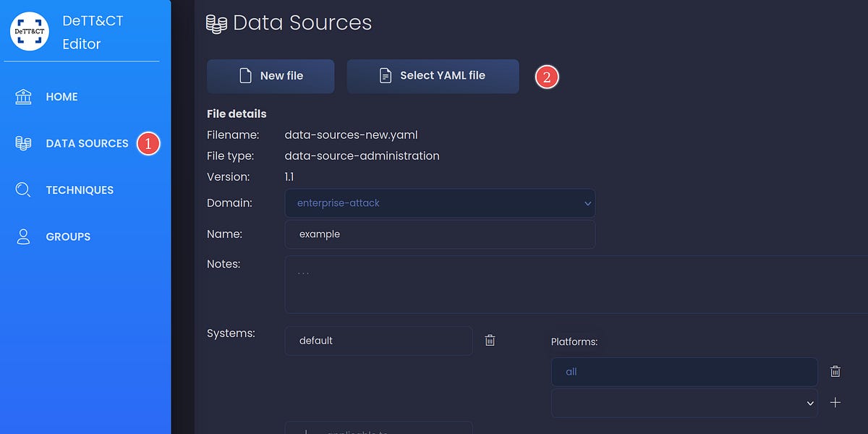Image resolution: width=868 pixels, height=434 pixels.
Task: Click the New file button
Action: 270,75
